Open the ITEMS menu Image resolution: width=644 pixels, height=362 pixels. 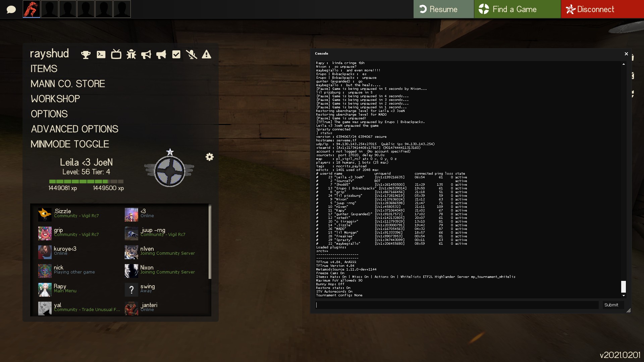point(44,69)
